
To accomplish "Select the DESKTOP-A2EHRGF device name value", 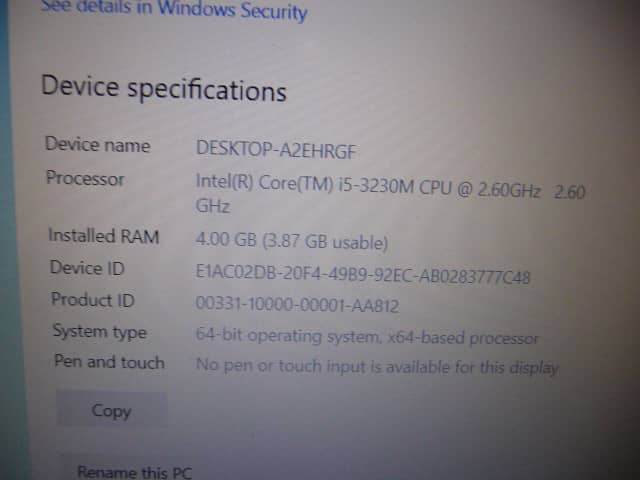I will (x=276, y=150).
